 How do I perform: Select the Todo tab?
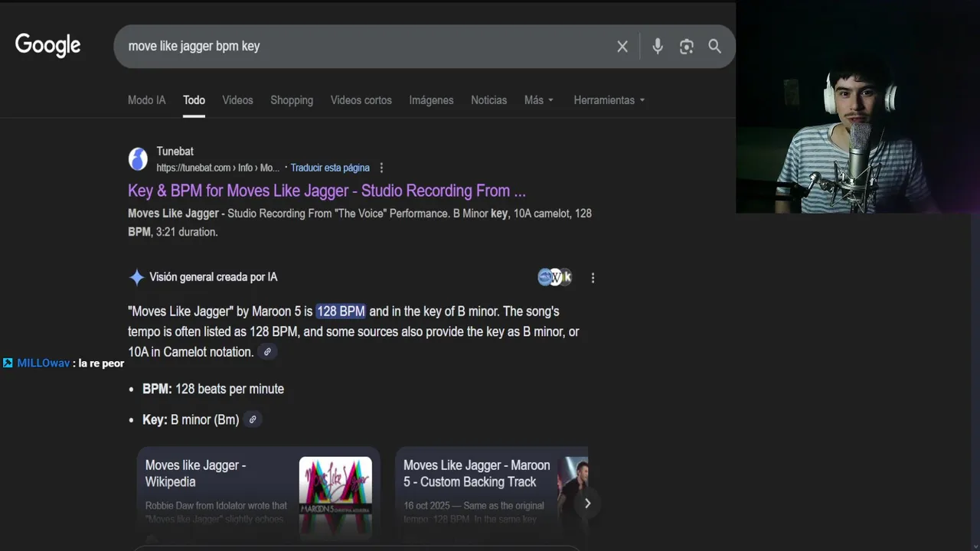tap(194, 100)
